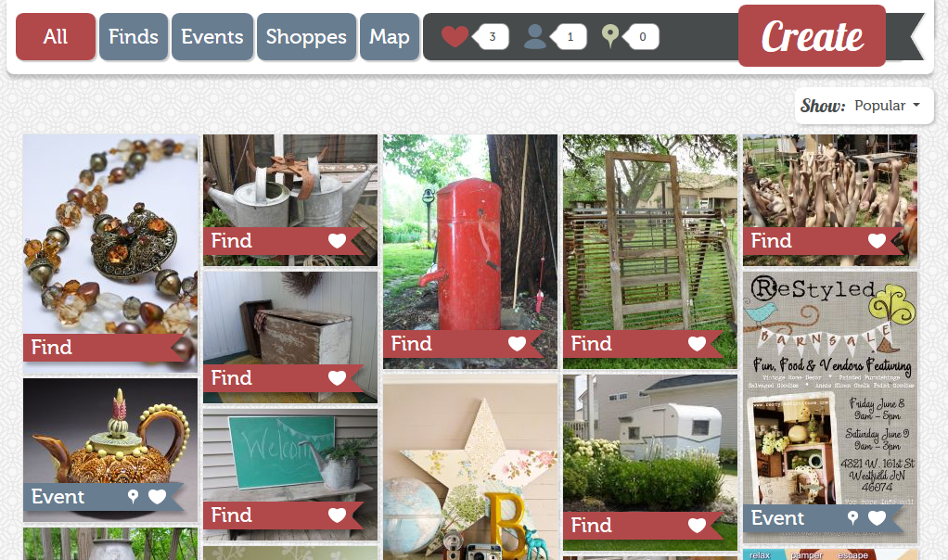The image size is (948, 560).
Task: Open the Map view
Action: point(390,37)
